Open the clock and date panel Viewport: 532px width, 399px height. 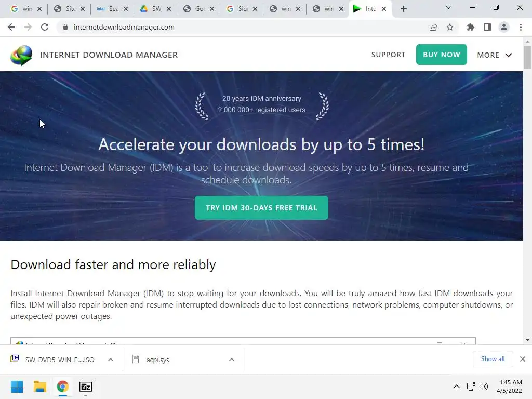point(509,387)
